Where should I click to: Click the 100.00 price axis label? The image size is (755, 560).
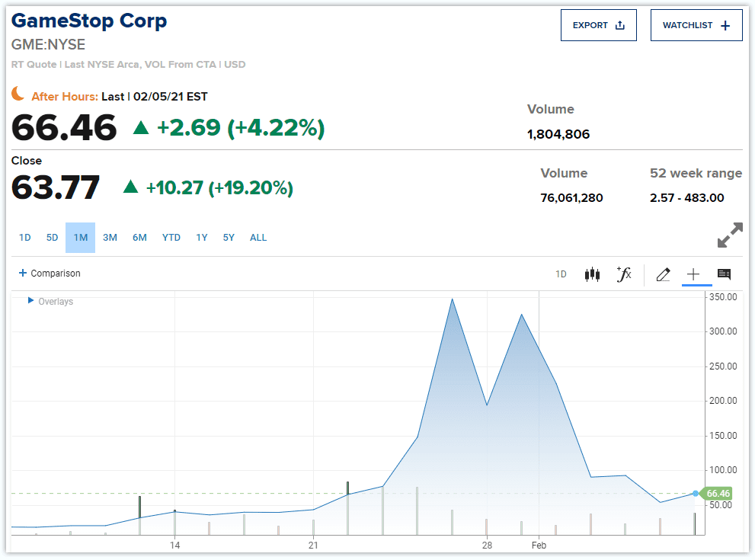pyautogui.click(x=723, y=470)
